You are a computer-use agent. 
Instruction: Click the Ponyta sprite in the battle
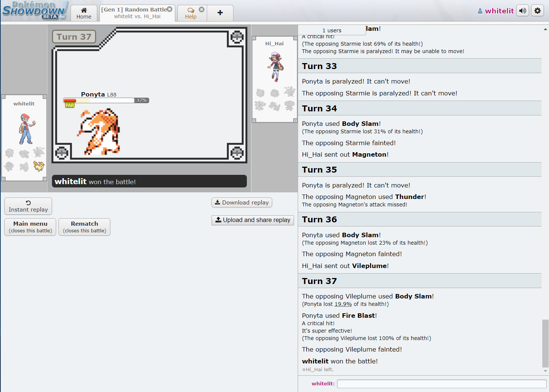coord(99,132)
